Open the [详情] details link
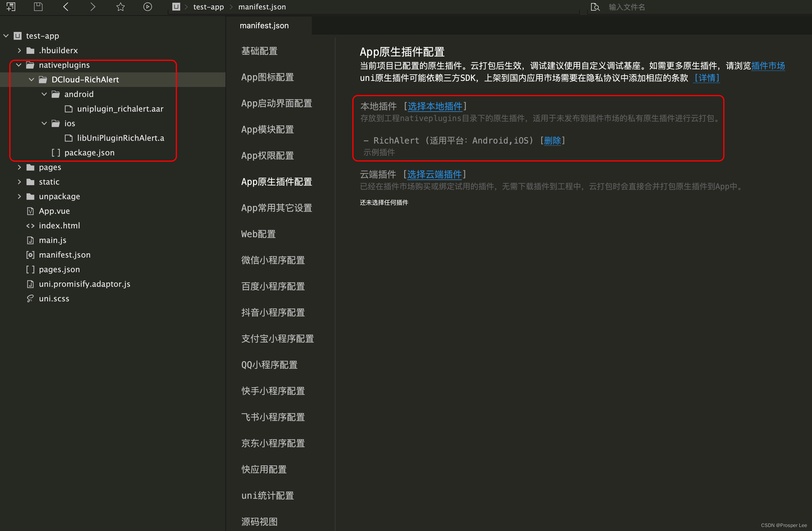This screenshot has height=531, width=812. pyautogui.click(x=707, y=78)
